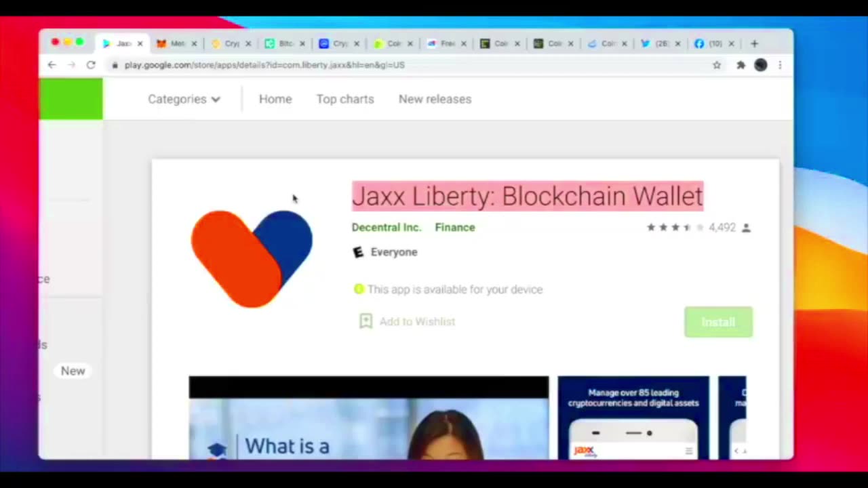This screenshot has height=488, width=868.
Task: Close the Twitter tab
Action: point(677,43)
